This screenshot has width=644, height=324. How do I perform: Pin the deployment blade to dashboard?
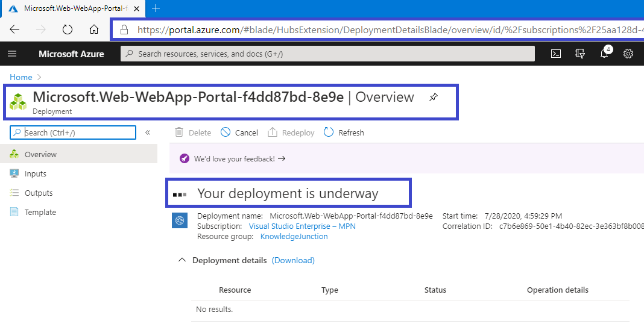tap(434, 98)
